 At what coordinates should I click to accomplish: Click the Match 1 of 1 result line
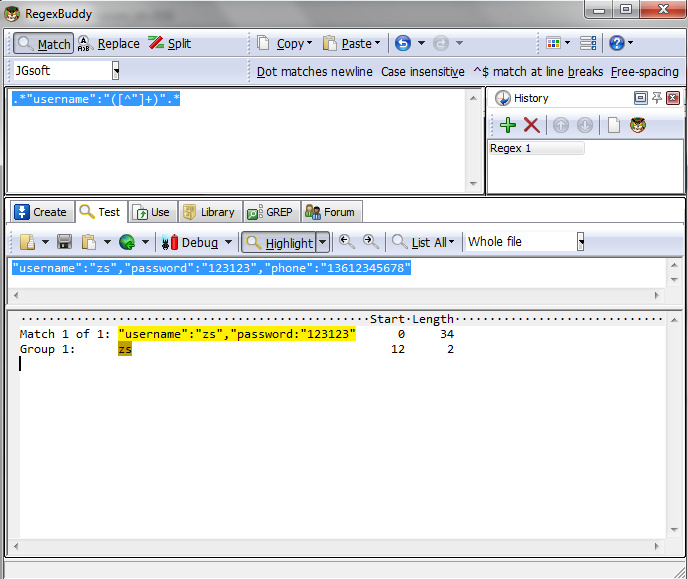237,334
